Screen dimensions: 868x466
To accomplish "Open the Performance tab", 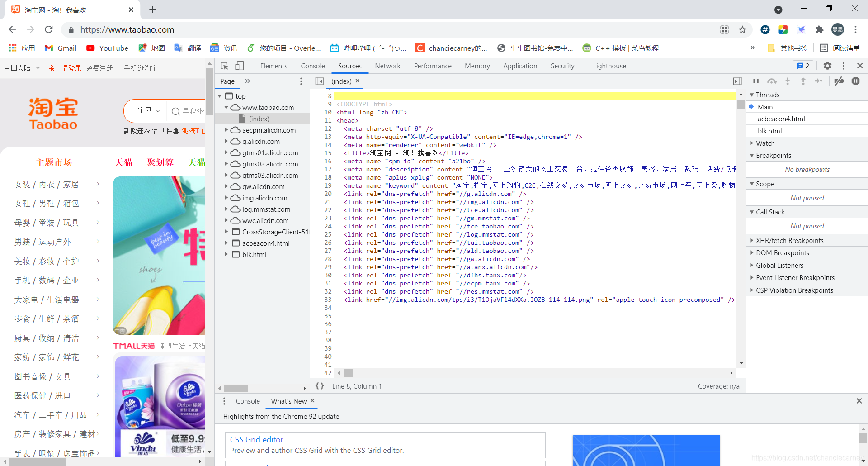I will [433, 66].
